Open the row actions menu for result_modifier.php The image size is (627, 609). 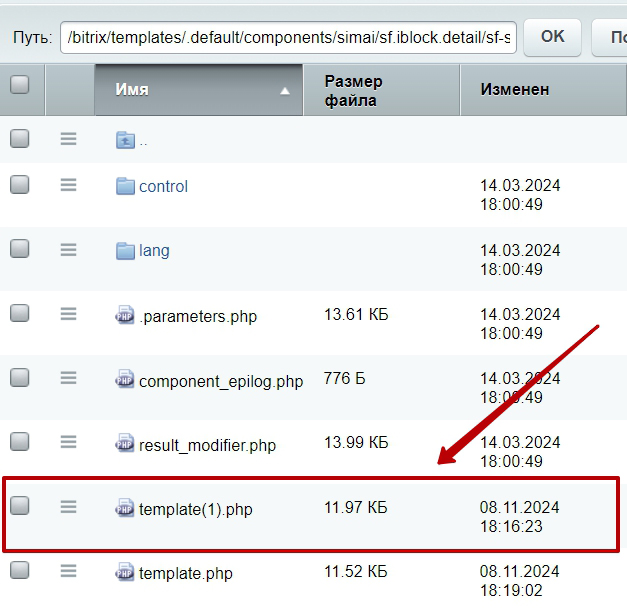(x=68, y=442)
